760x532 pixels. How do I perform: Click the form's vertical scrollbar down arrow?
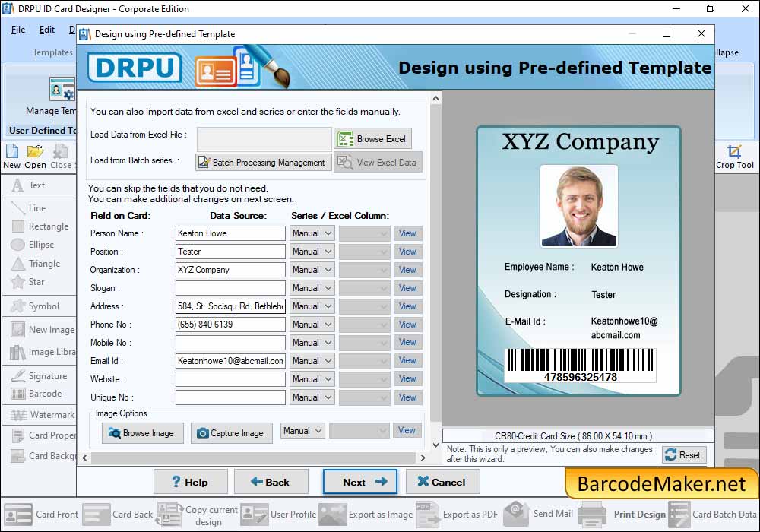(x=435, y=445)
